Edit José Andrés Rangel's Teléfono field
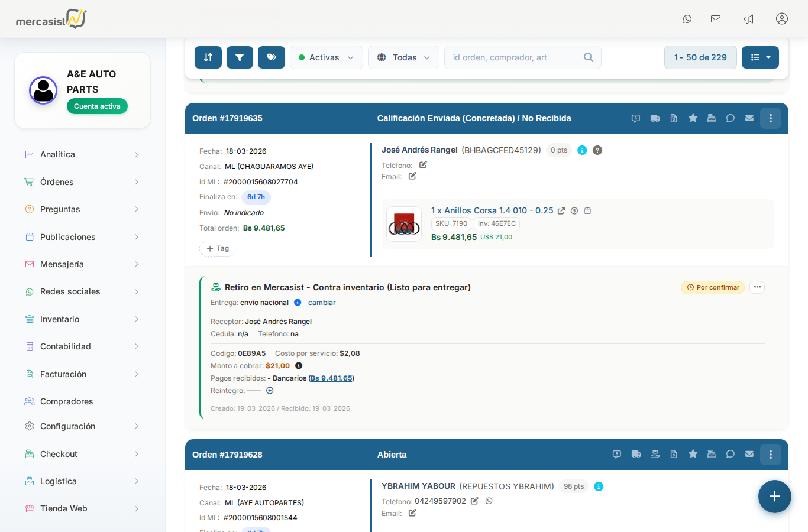The width and height of the screenshot is (808, 532). [x=423, y=165]
